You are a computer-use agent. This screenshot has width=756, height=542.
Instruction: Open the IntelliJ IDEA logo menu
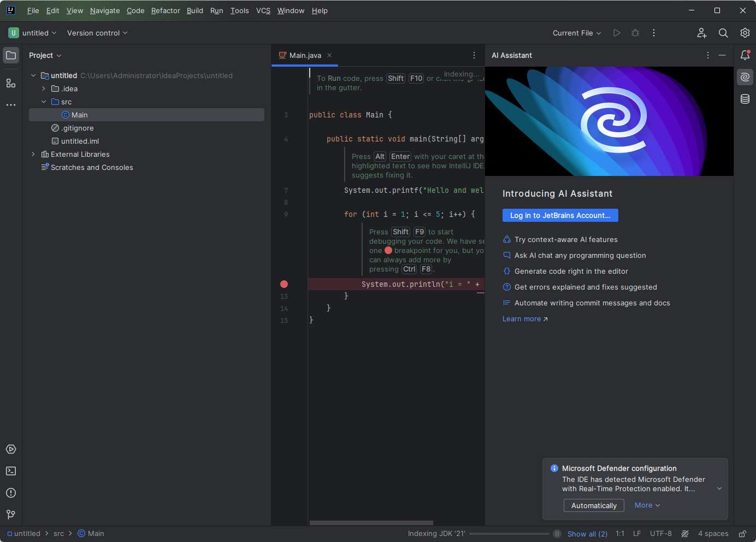tap(11, 10)
